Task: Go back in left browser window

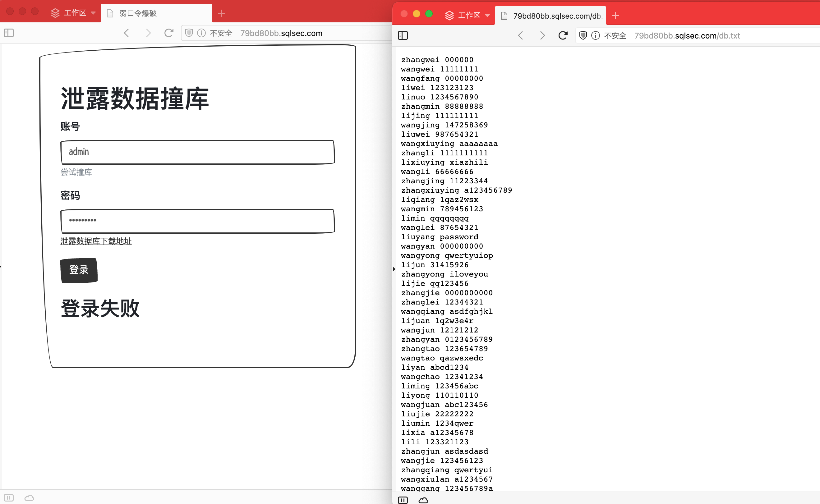Action: [127, 33]
